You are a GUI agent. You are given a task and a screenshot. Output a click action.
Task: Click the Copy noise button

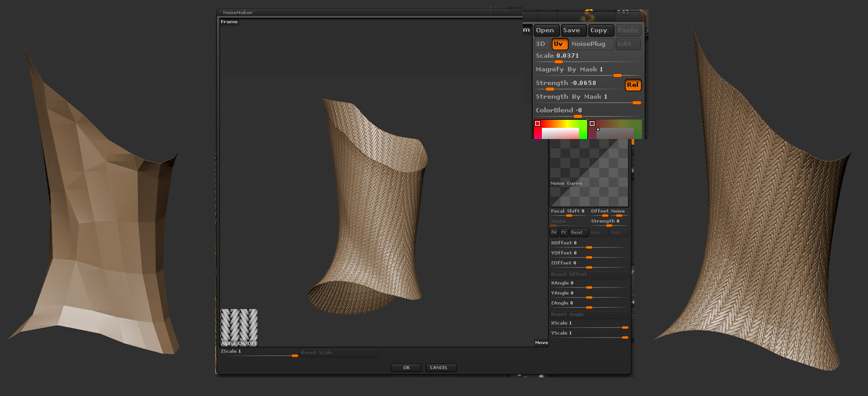pos(601,30)
